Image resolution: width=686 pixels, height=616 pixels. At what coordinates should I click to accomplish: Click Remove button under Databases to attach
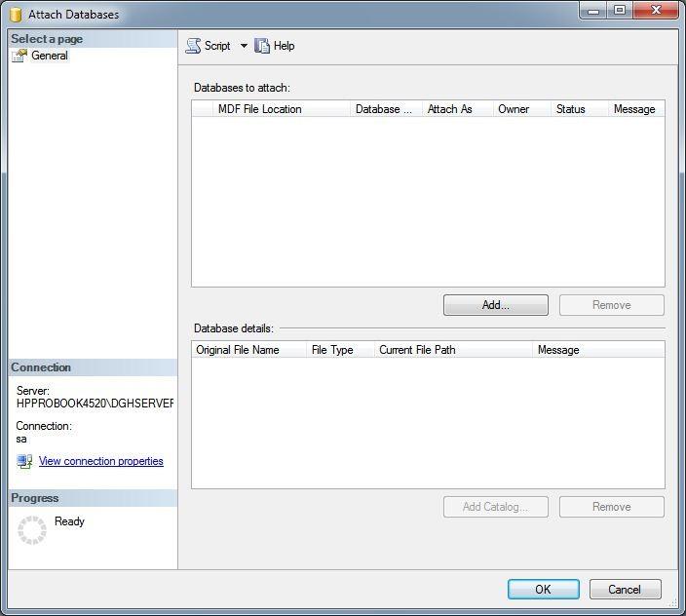(612, 305)
